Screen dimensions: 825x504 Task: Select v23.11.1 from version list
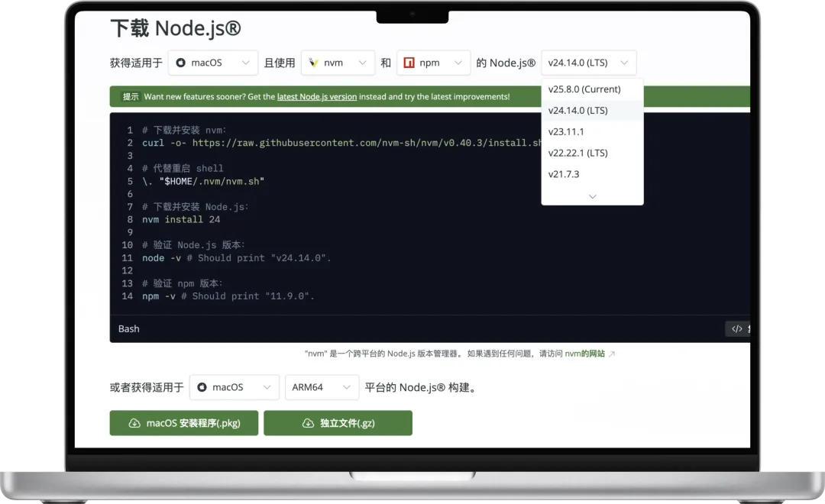tap(593, 131)
